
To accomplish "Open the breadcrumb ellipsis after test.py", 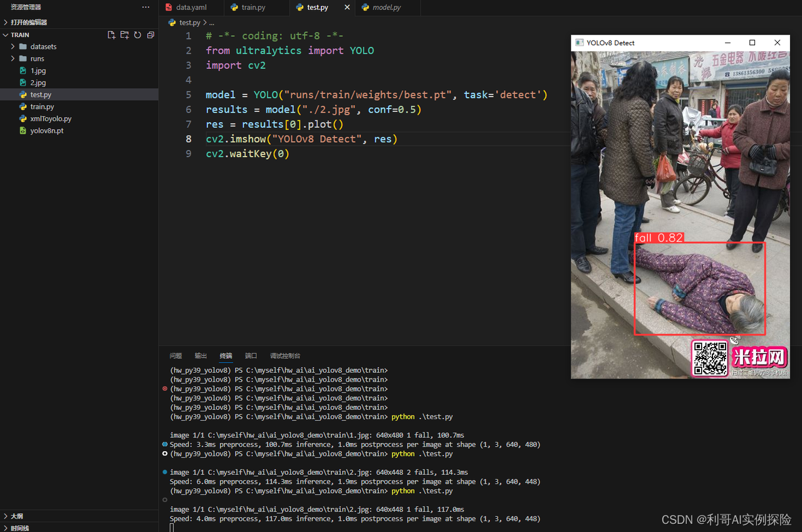I will tap(212, 23).
